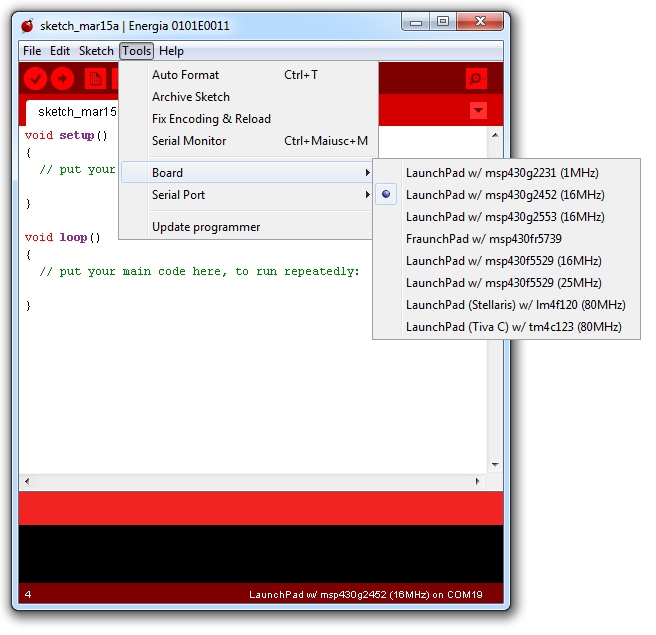The image size is (656, 635).
Task: Click the editor scroll up arrow
Action: pos(495,135)
